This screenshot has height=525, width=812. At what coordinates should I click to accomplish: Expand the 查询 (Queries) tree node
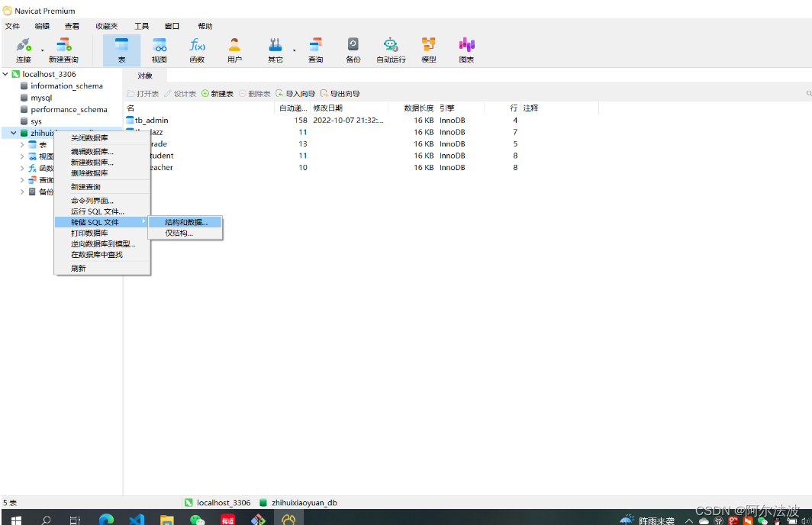tap(21, 180)
